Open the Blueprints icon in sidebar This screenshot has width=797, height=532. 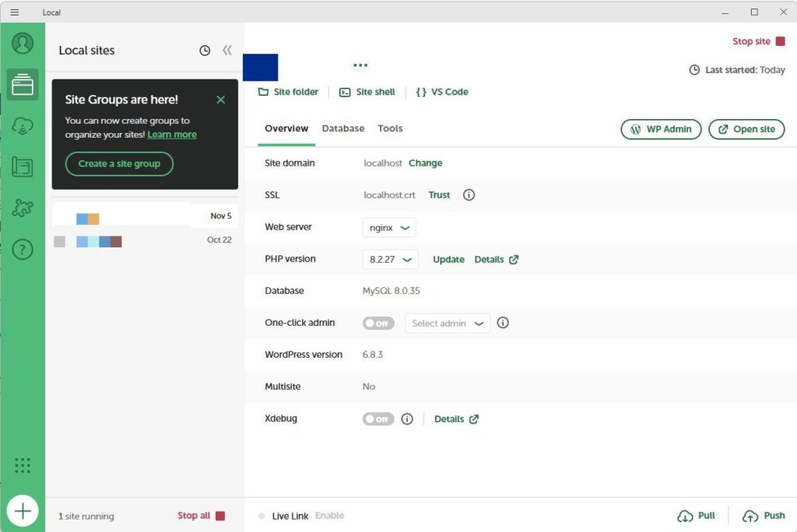pos(23,167)
